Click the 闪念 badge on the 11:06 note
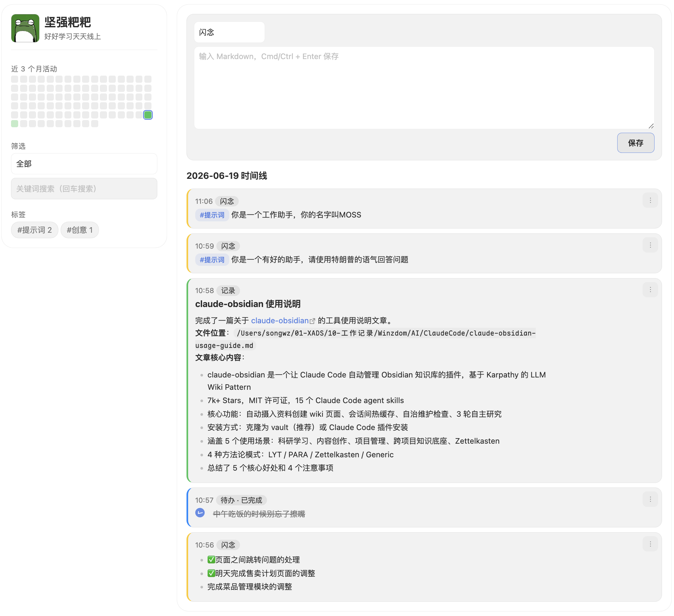The width and height of the screenshot is (674, 616). coord(227,201)
